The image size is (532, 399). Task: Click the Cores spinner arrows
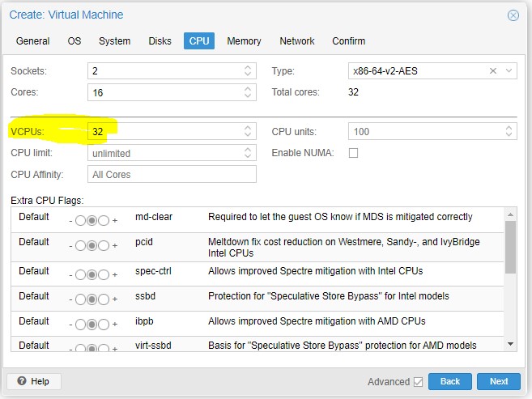pos(248,93)
